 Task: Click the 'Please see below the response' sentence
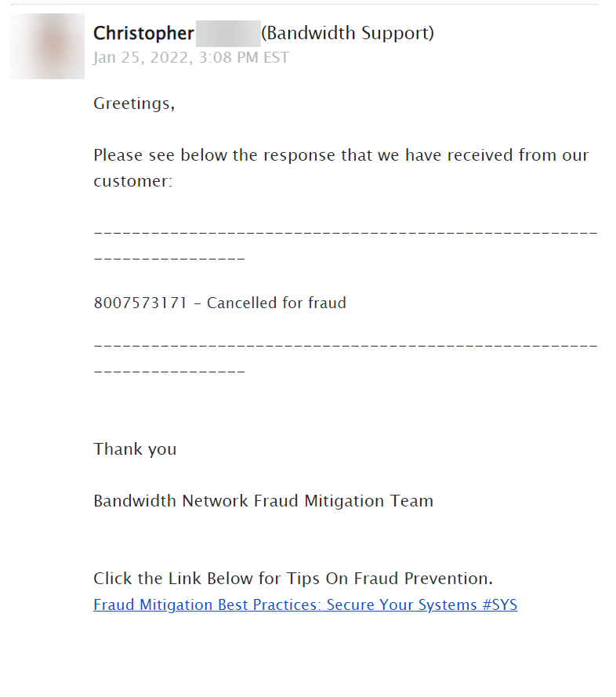341,155
